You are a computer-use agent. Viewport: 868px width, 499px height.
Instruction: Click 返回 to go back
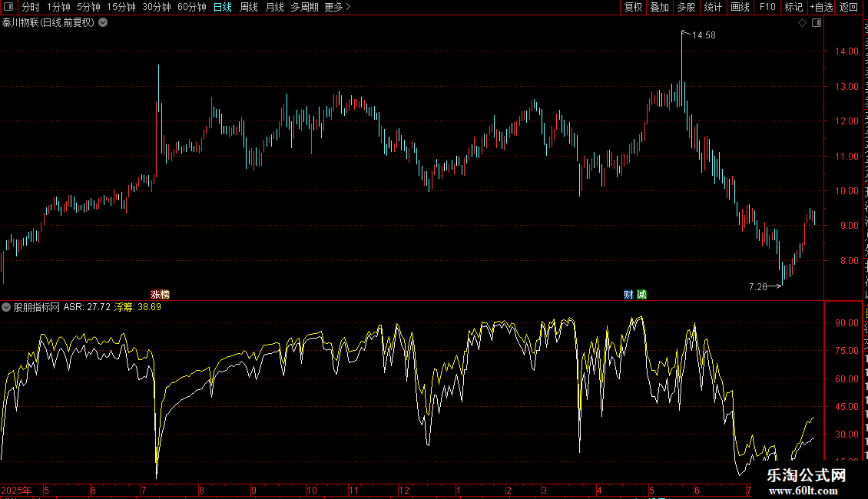coord(849,7)
